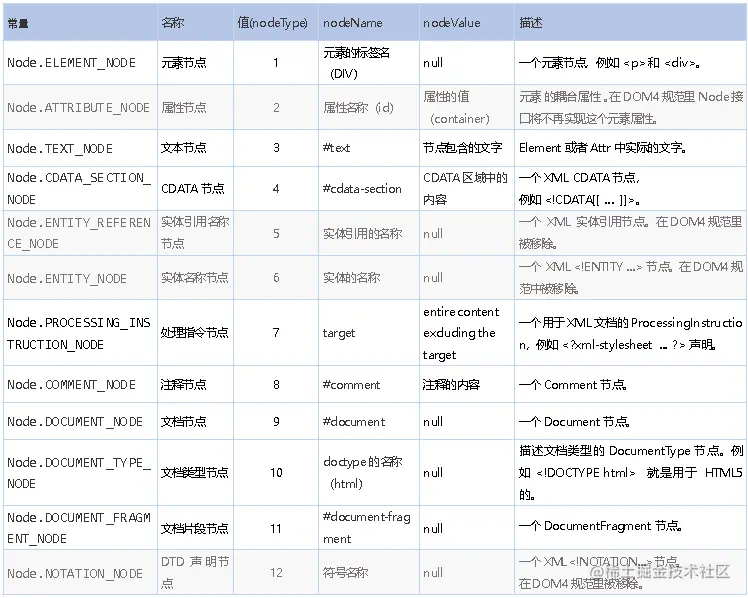The image size is (748, 598).
Task: Select the 节点包含的文字 nodeValue cell
Action: pyautogui.click(x=467, y=148)
